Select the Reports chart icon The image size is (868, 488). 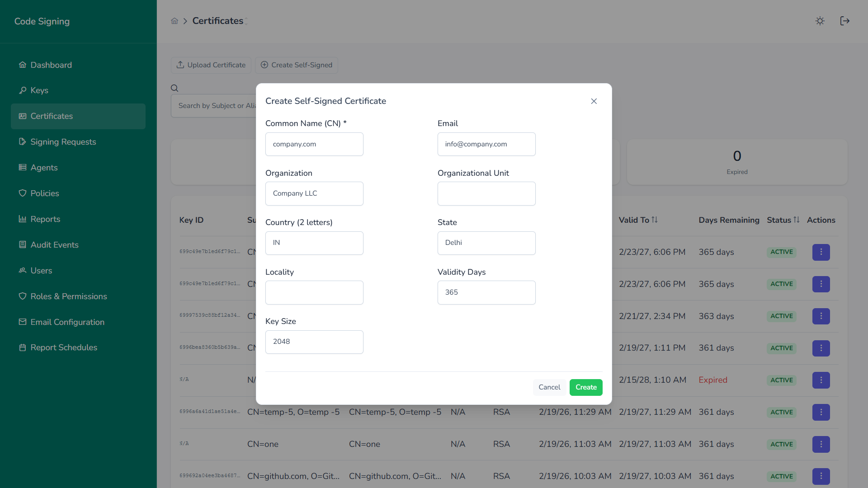tap(23, 219)
